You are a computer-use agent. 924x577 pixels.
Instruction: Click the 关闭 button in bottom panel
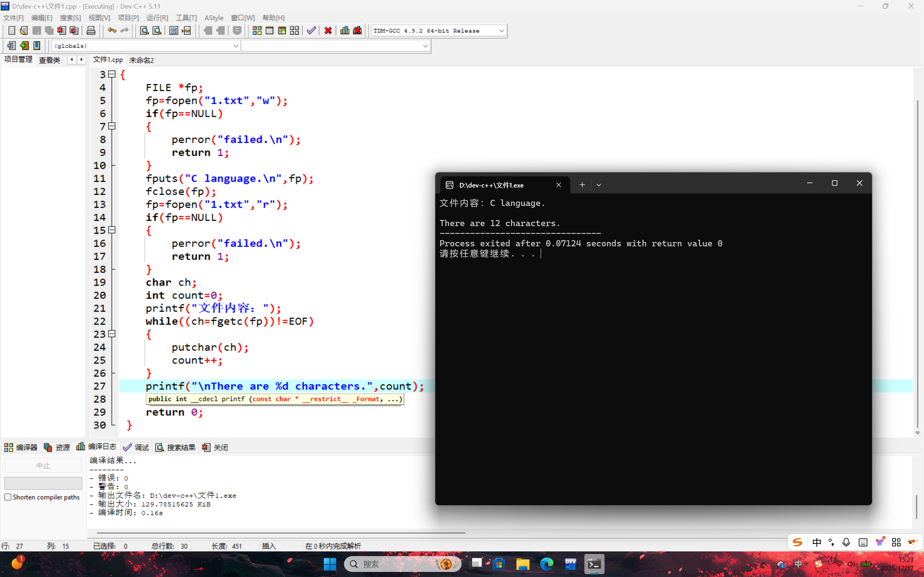tap(215, 447)
